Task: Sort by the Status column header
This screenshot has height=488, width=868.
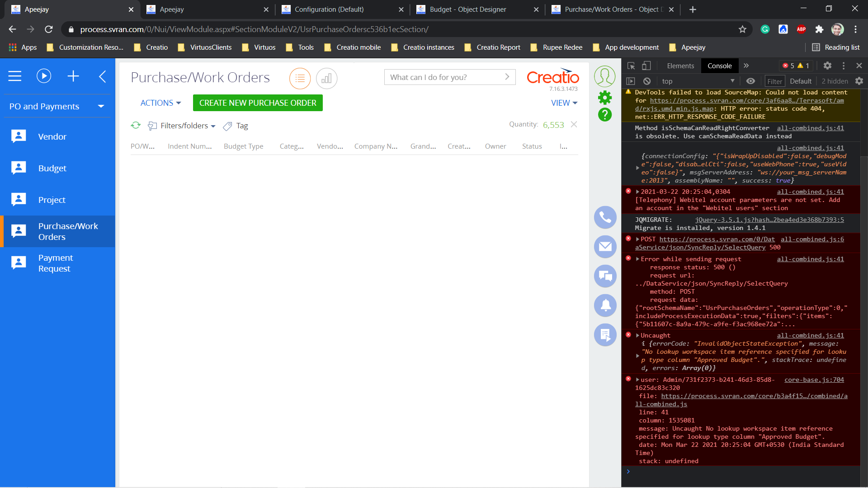Action: pyautogui.click(x=532, y=146)
